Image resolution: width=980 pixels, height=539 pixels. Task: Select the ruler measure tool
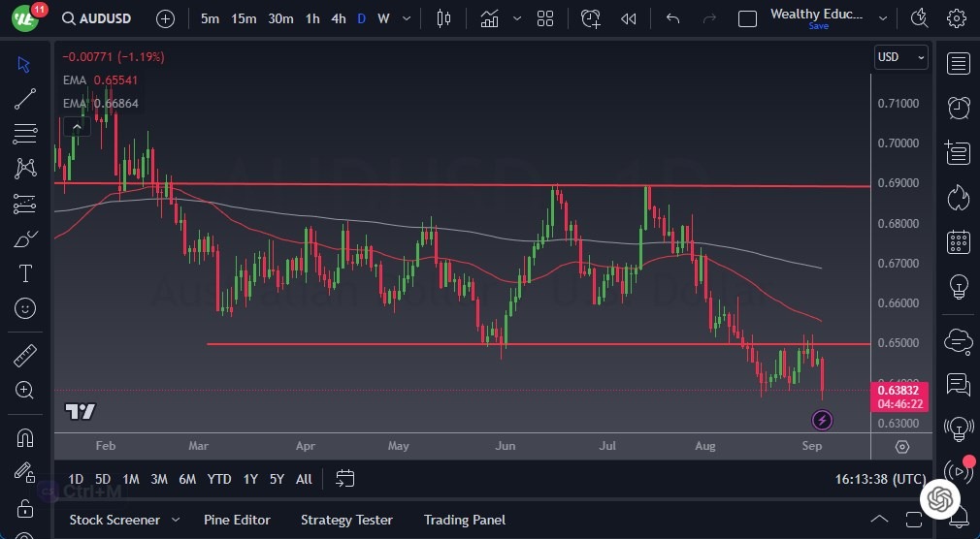25,356
